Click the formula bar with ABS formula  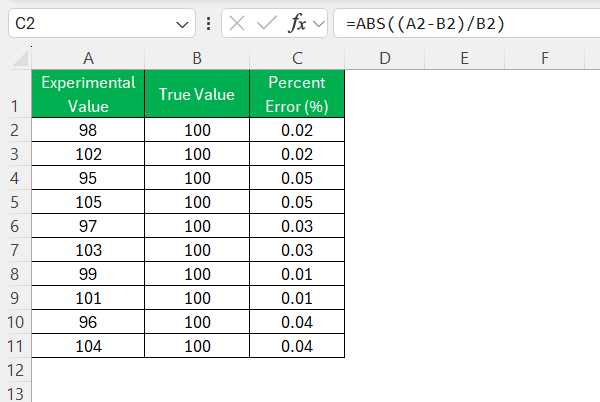(467, 24)
